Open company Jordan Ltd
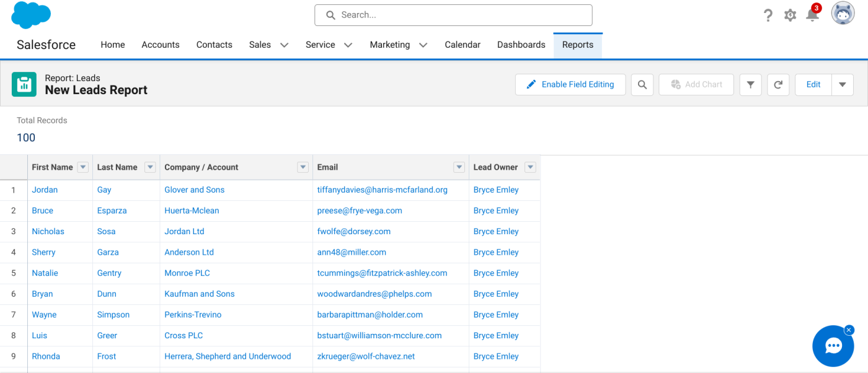This screenshot has width=868, height=373. point(184,231)
